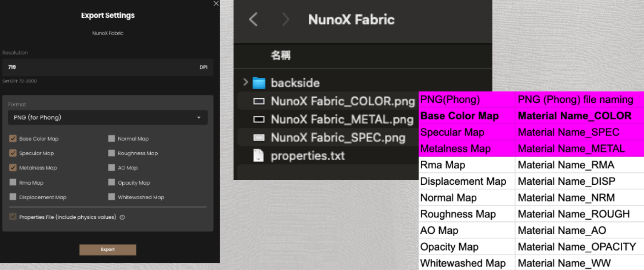644x270 pixels.
Task: Click the Specular Map table cell
Action: click(x=467, y=132)
